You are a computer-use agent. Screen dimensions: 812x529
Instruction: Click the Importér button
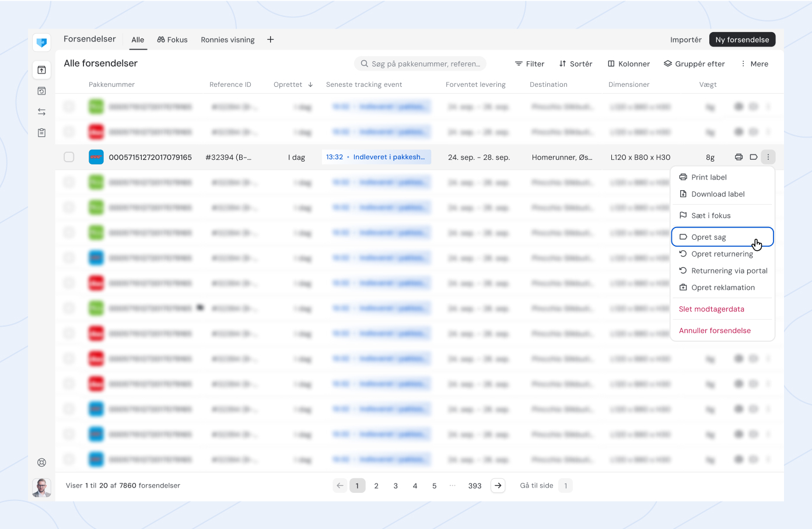pos(685,40)
